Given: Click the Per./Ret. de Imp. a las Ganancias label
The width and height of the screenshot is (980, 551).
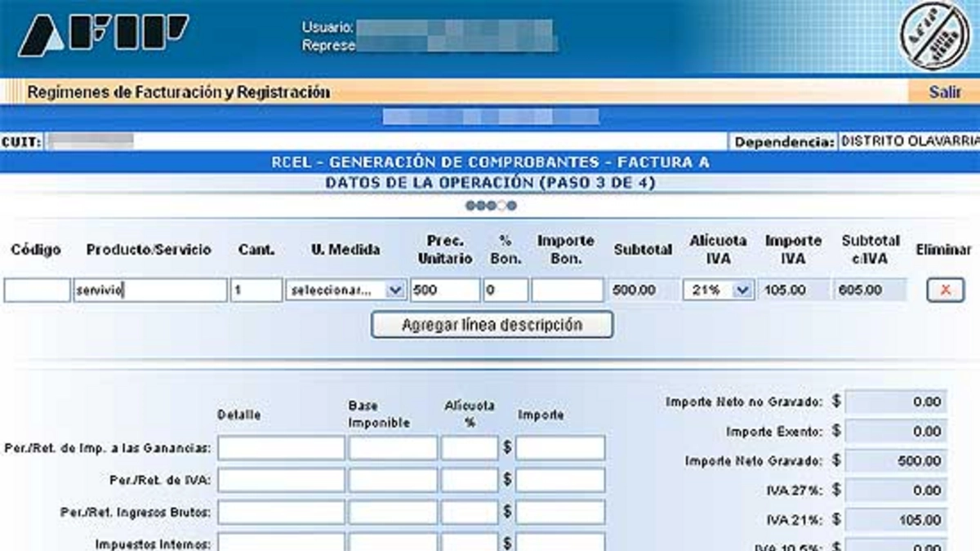Looking at the screenshot, I should (x=108, y=448).
